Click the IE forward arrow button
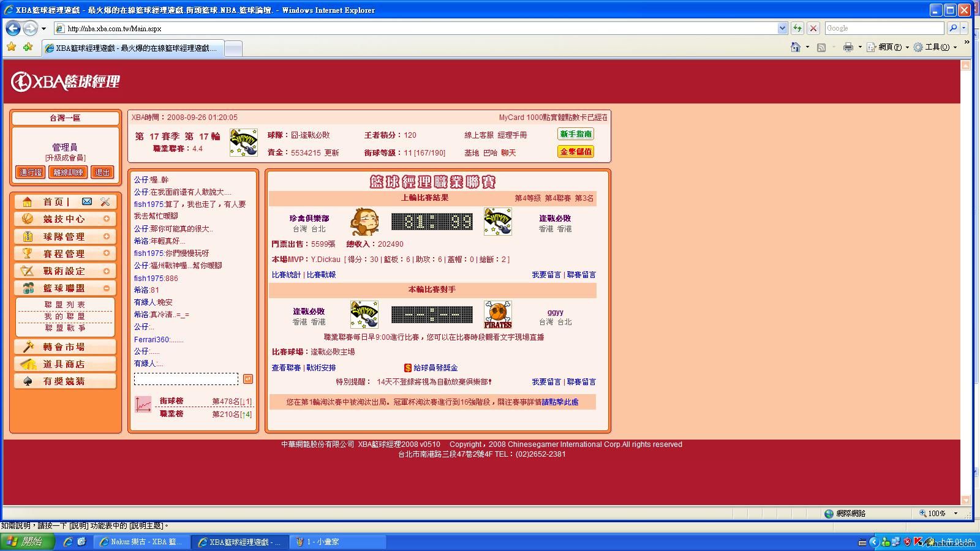The height and width of the screenshot is (551, 980). 29,28
